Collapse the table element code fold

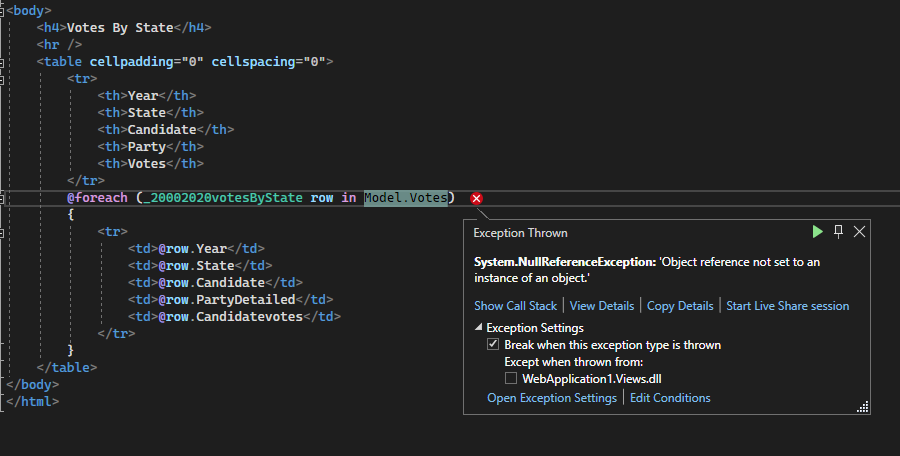pos(4,62)
